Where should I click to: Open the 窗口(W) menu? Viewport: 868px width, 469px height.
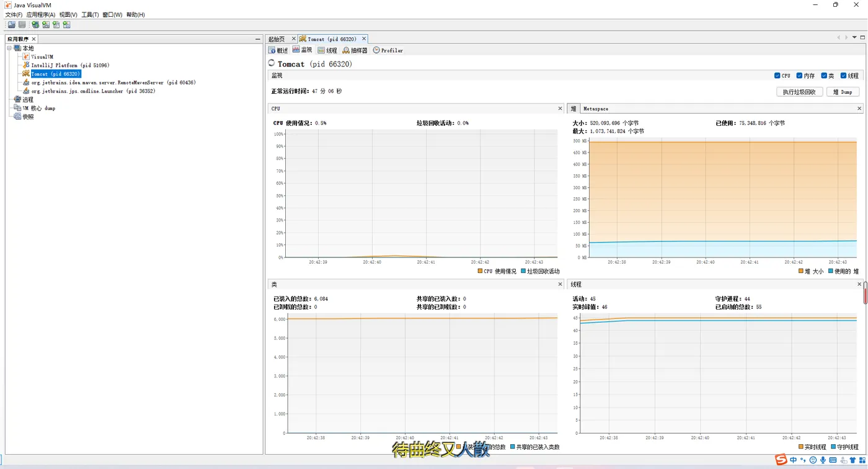click(x=113, y=14)
